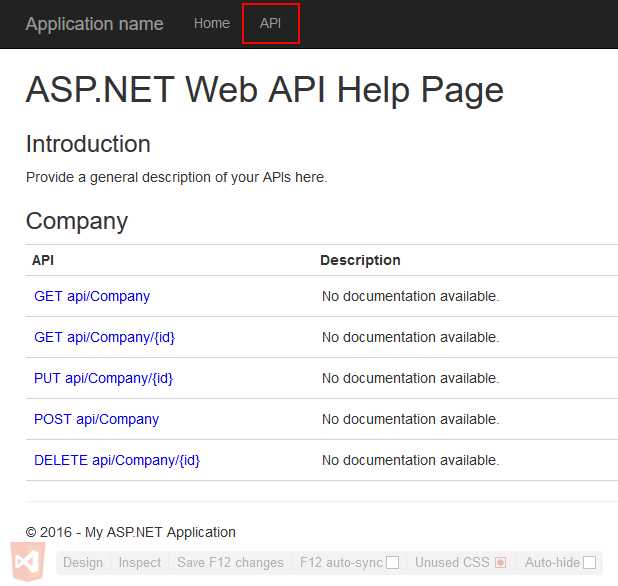Image resolution: width=618 pixels, height=586 pixels.
Task: Click the 2016 My ASP.NET Application footer text
Action: (x=130, y=532)
